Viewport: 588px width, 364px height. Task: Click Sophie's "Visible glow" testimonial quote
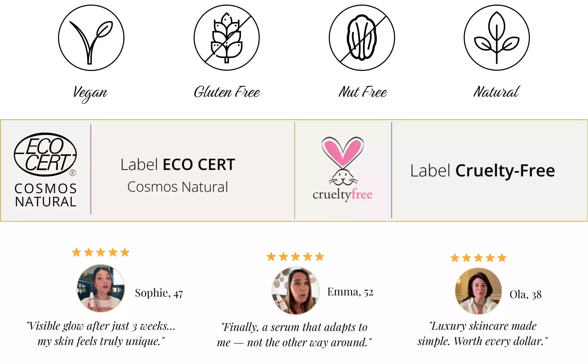101,333
